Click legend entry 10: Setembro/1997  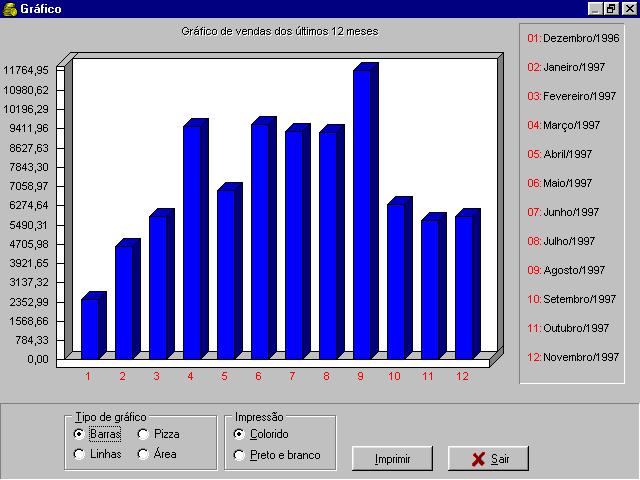(571, 299)
